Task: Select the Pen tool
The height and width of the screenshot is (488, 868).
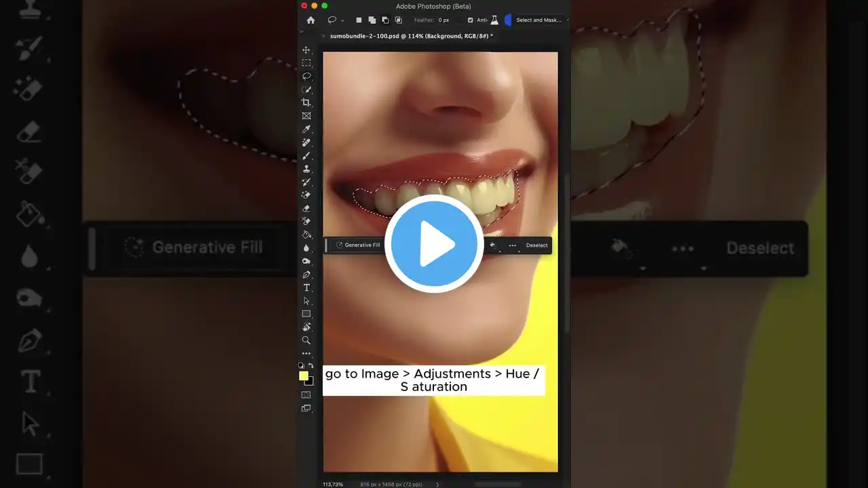Action: click(307, 274)
